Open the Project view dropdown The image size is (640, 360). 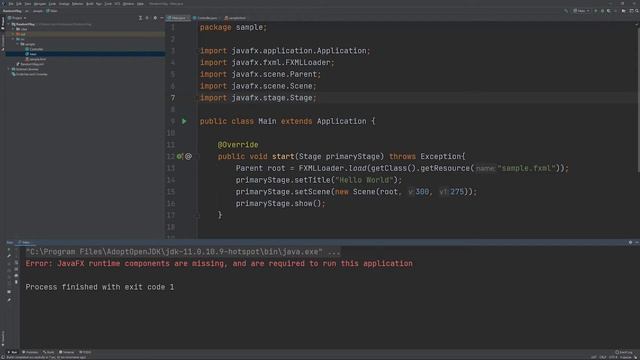pyautogui.click(x=17, y=18)
